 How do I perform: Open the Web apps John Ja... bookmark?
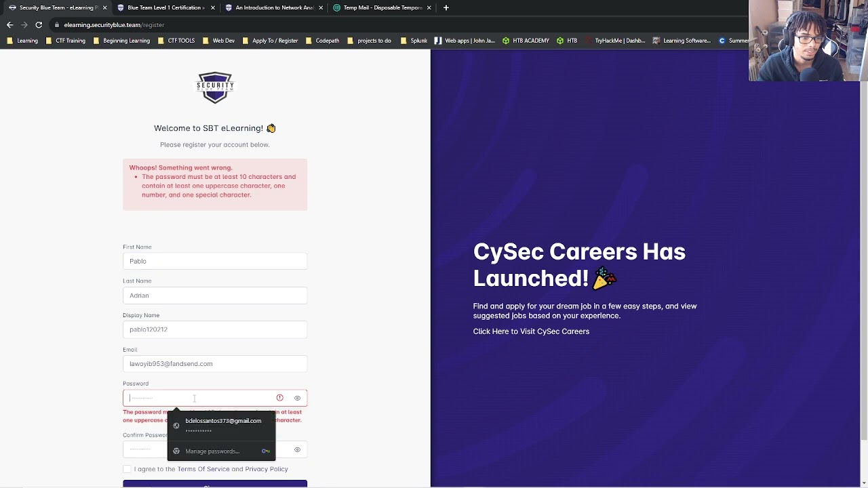click(x=465, y=41)
